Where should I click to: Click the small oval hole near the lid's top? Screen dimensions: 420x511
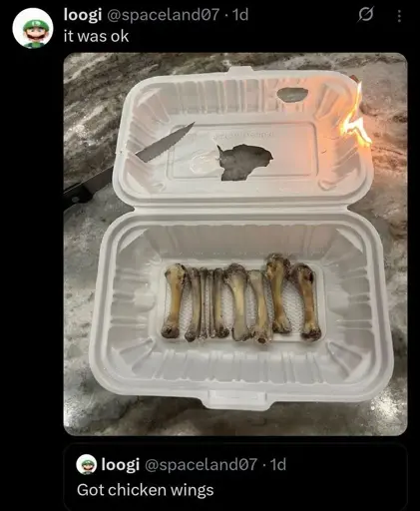(292, 94)
